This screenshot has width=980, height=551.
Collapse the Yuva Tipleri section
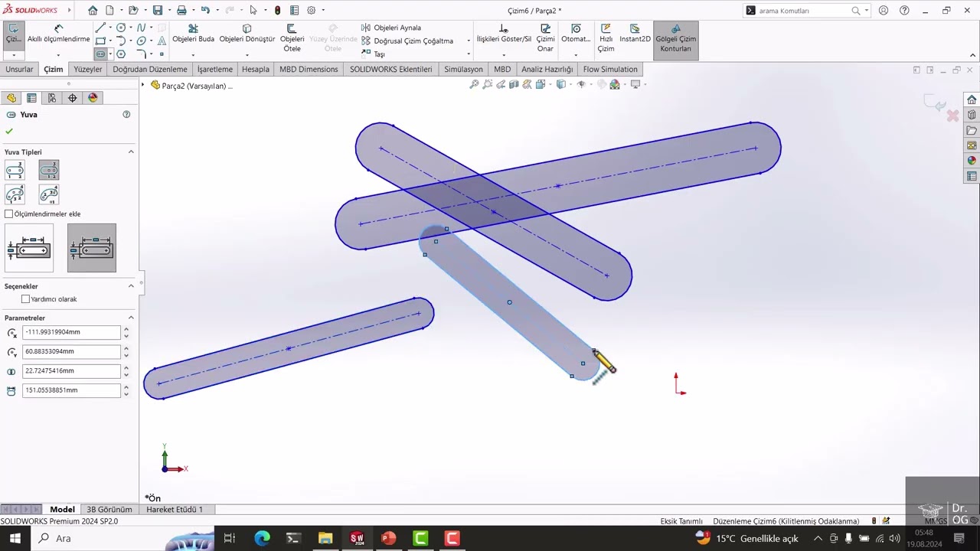click(131, 152)
